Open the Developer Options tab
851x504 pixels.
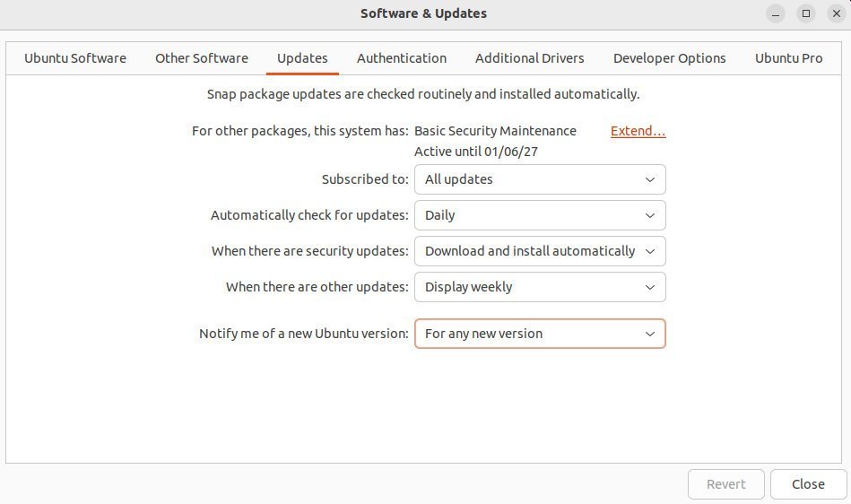pyautogui.click(x=669, y=58)
